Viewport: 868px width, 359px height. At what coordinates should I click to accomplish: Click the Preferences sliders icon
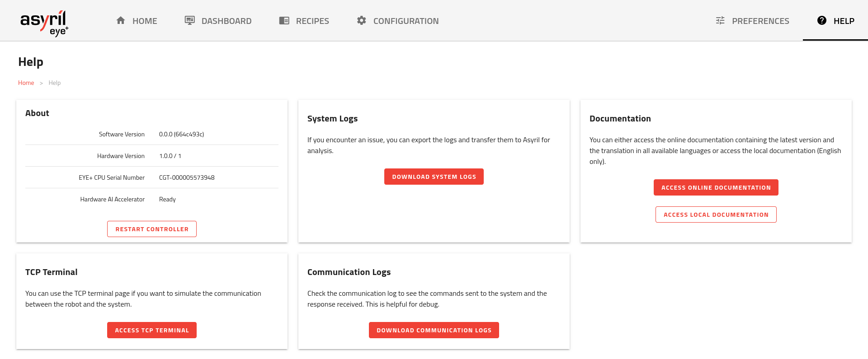(x=720, y=20)
